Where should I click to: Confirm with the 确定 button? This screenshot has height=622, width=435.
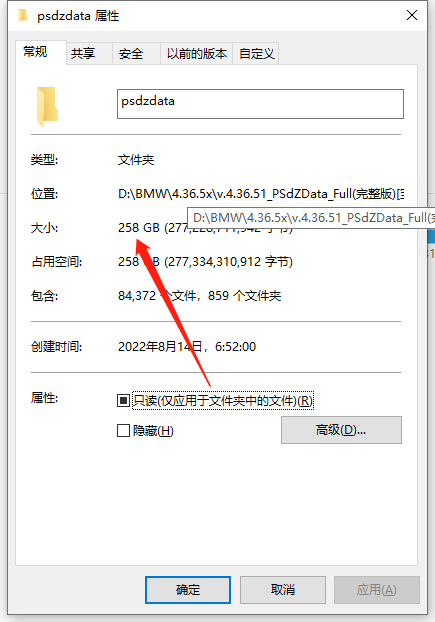click(x=188, y=590)
